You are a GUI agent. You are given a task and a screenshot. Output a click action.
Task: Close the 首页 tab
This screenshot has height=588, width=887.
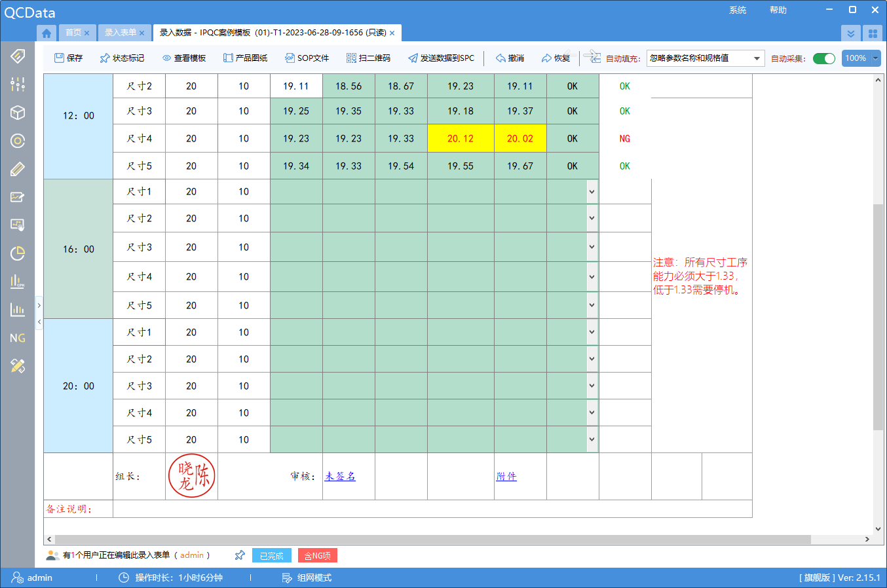point(86,33)
